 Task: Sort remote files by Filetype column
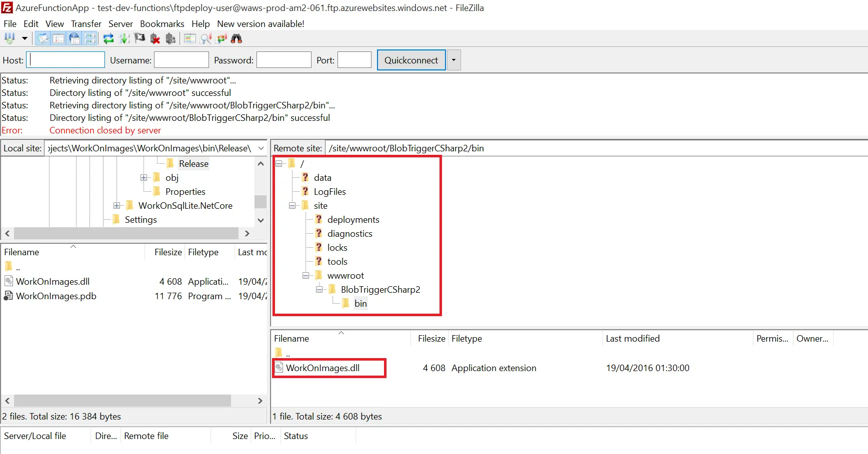click(x=525, y=339)
